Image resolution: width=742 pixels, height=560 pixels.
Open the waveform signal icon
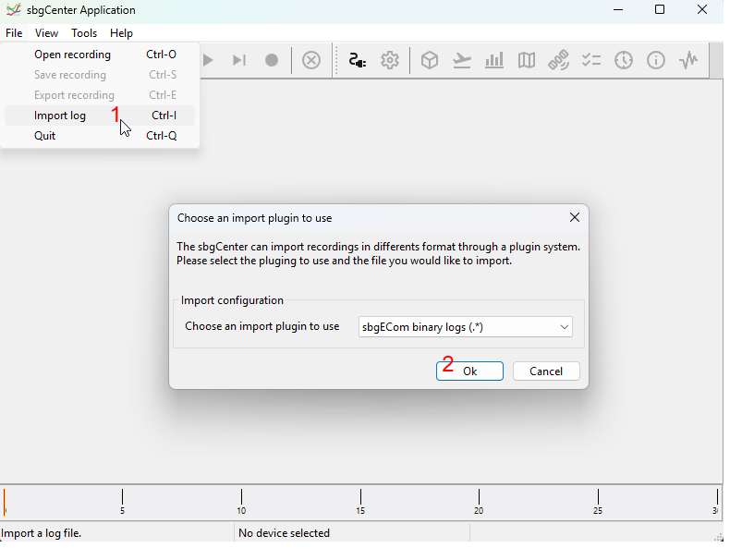tap(688, 60)
